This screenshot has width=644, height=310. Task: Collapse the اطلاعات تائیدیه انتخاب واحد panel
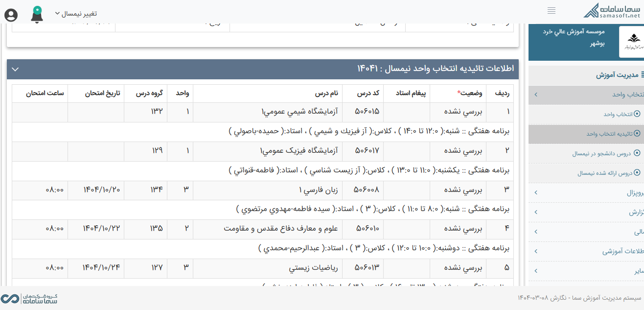[15, 69]
